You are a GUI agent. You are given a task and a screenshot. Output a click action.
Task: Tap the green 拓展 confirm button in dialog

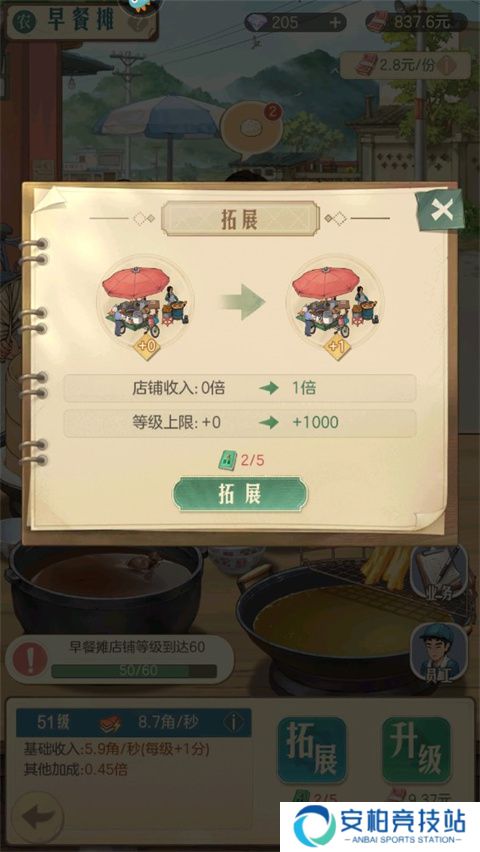[240, 494]
